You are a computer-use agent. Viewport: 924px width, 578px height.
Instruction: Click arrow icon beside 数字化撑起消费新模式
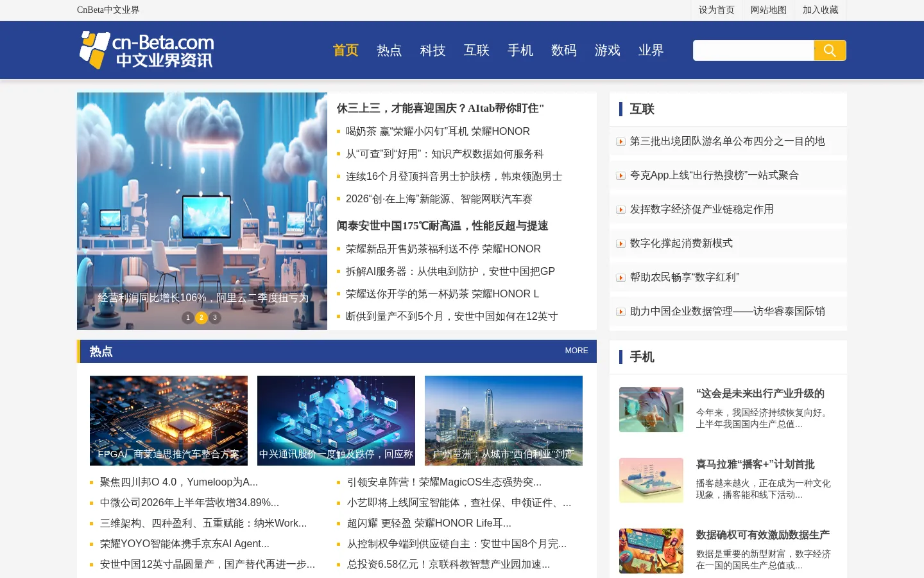(620, 243)
